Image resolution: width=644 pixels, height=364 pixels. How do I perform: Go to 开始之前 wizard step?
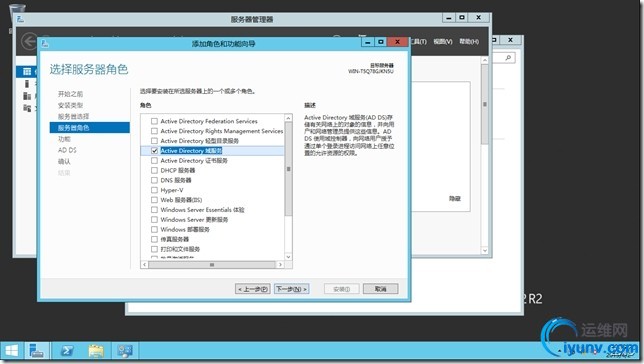point(70,94)
